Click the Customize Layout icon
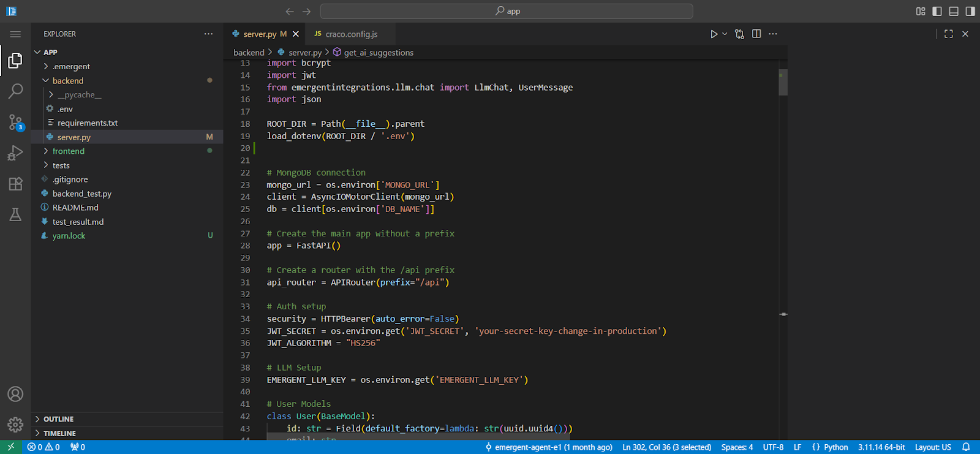The image size is (980, 454). [x=921, y=11]
